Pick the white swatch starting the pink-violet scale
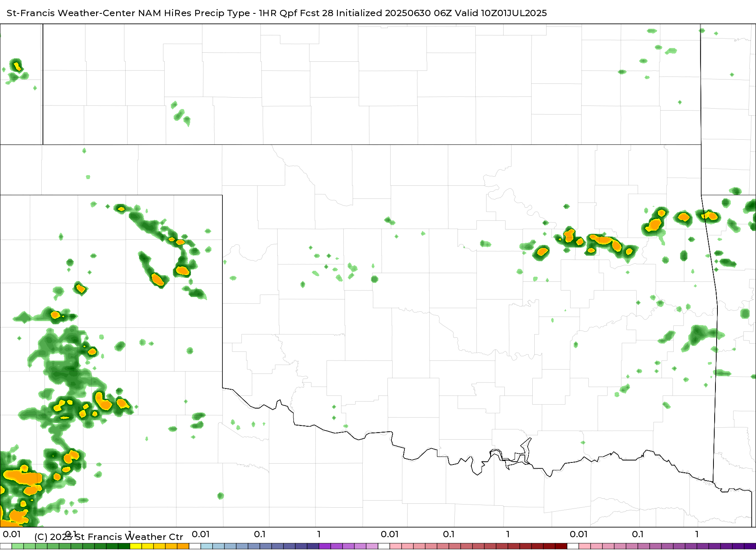This screenshot has height=551, width=756. 573,546
